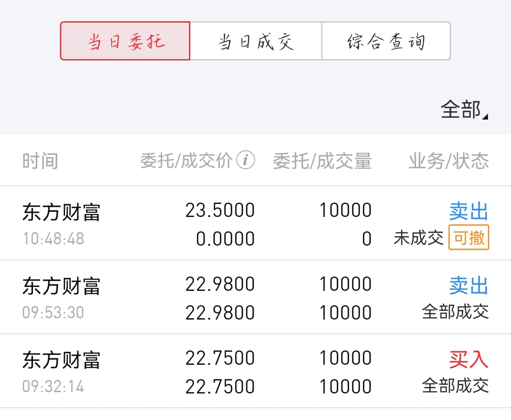Open the 综合查询 tab
511x420 pixels.
386,41
